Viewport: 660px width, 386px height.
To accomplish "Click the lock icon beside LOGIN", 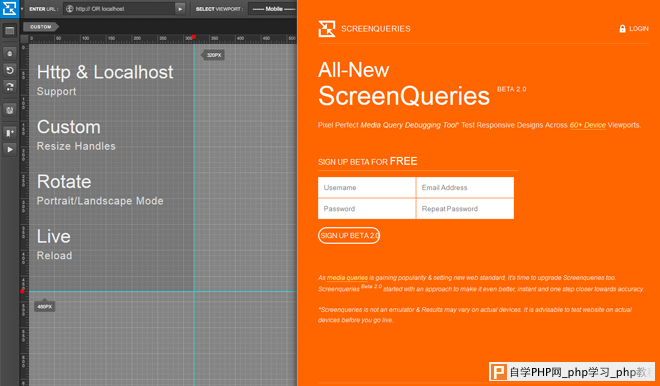I will click(x=623, y=29).
